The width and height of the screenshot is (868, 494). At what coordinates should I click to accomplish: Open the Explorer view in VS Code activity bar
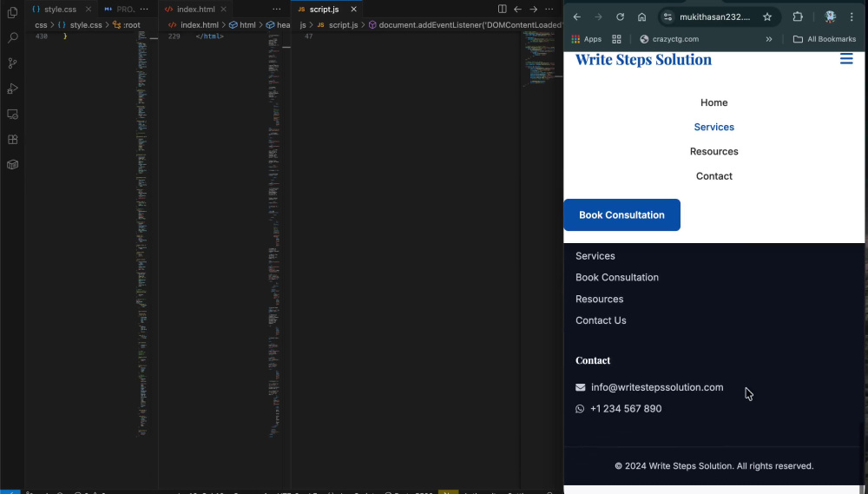(12, 13)
